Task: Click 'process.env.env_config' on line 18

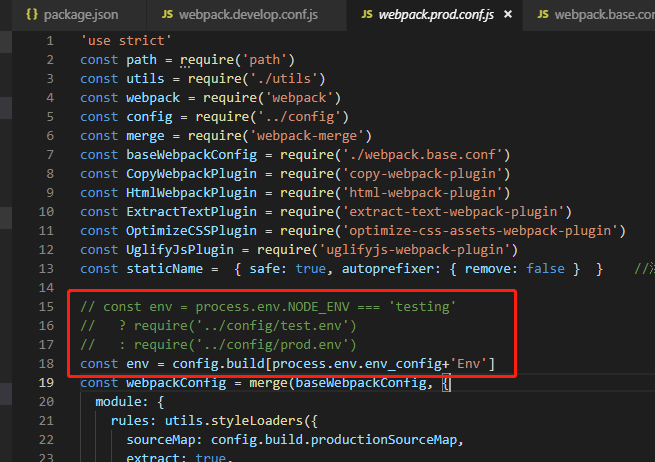Action: (x=357, y=364)
